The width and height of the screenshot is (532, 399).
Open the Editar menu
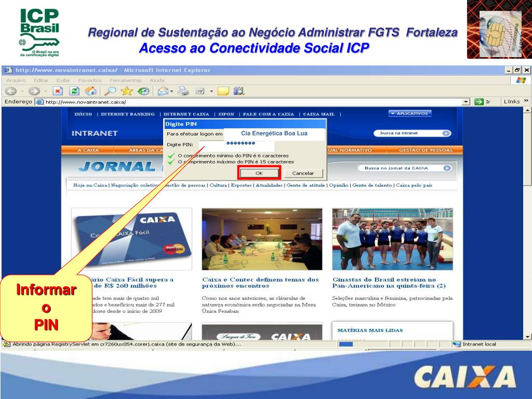(41, 81)
